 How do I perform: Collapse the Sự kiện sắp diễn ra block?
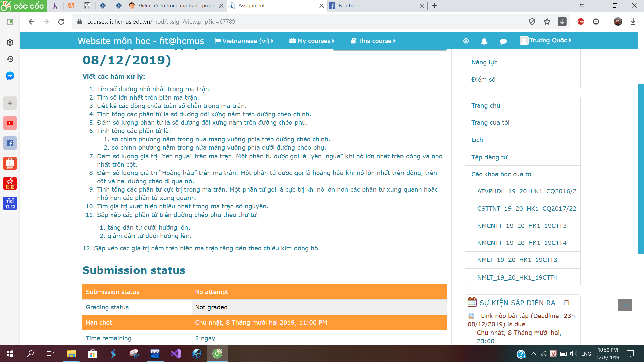[x=566, y=303]
